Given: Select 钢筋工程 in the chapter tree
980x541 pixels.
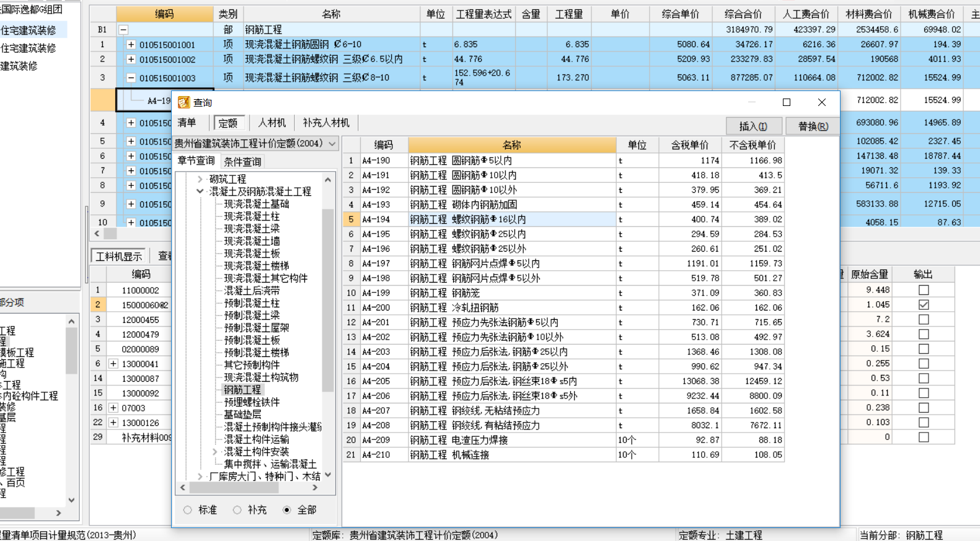Looking at the screenshot, I should point(242,390).
